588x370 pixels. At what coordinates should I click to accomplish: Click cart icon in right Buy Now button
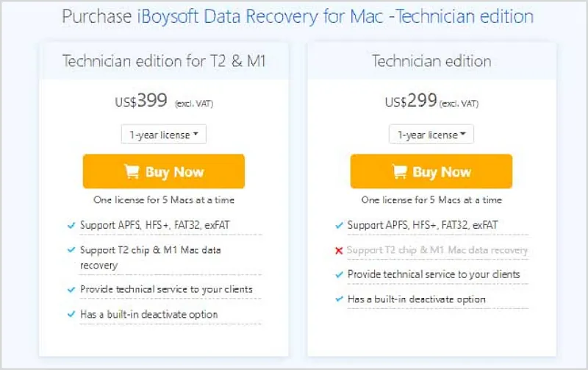pos(399,172)
